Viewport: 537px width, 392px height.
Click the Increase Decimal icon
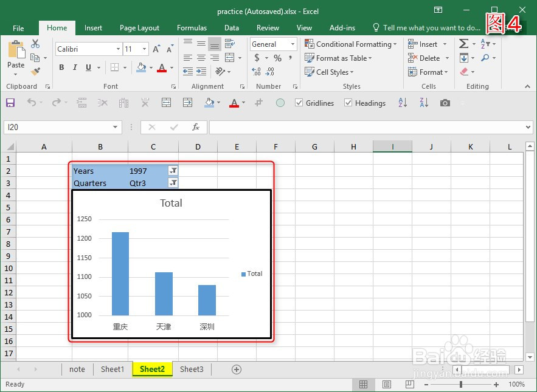click(x=256, y=72)
